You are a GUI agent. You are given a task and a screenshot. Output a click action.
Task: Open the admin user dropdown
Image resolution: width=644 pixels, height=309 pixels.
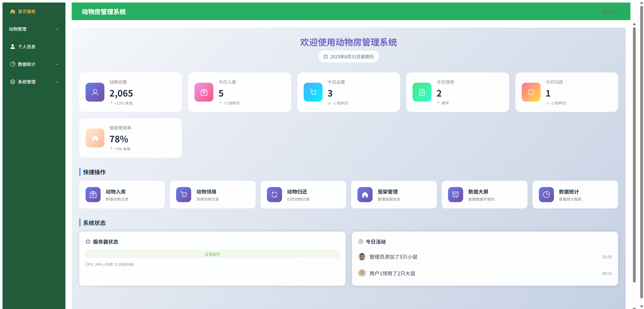click(x=610, y=11)
